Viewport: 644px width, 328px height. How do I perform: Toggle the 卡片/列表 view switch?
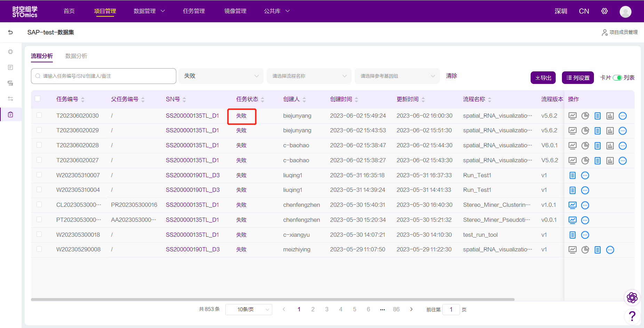pos(617,78)
